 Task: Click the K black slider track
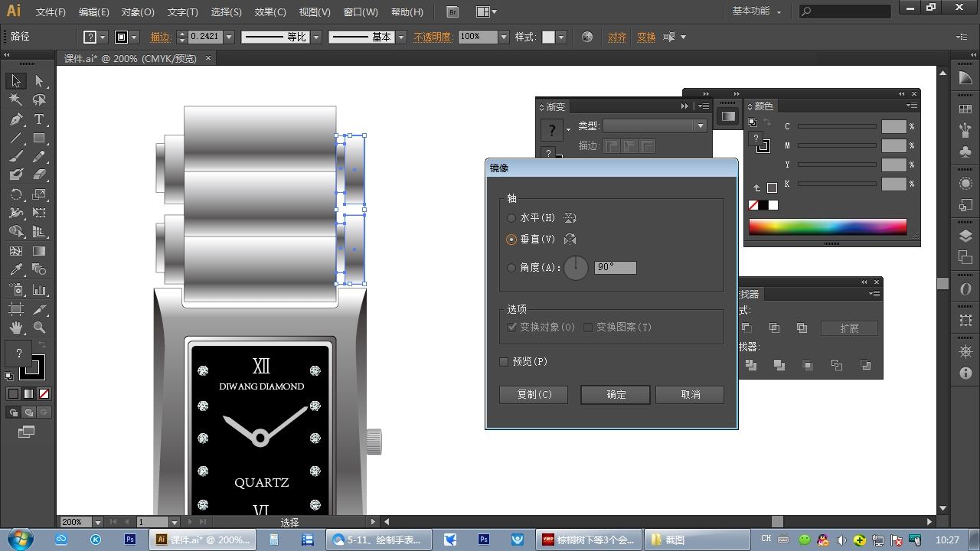click(x=837, y=184)
